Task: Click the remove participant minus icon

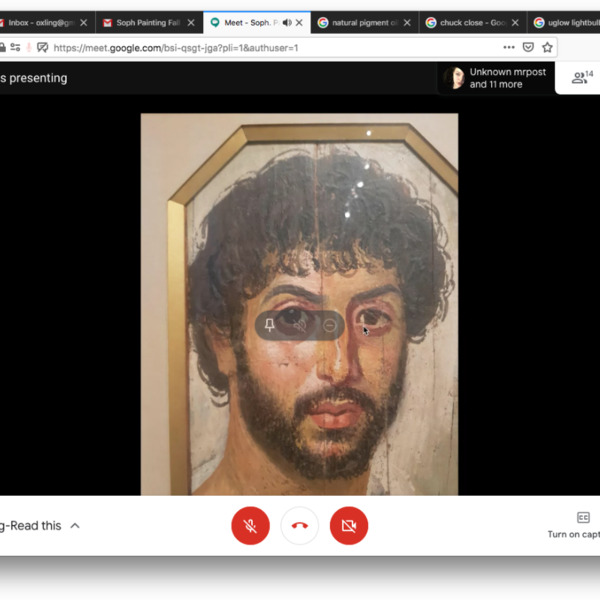Action: click(x=330, y=324)
